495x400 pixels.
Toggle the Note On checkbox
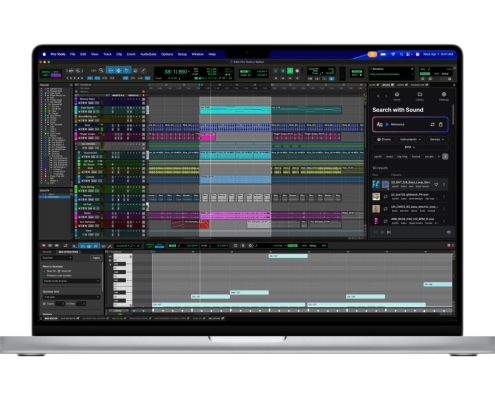(44, 271)
